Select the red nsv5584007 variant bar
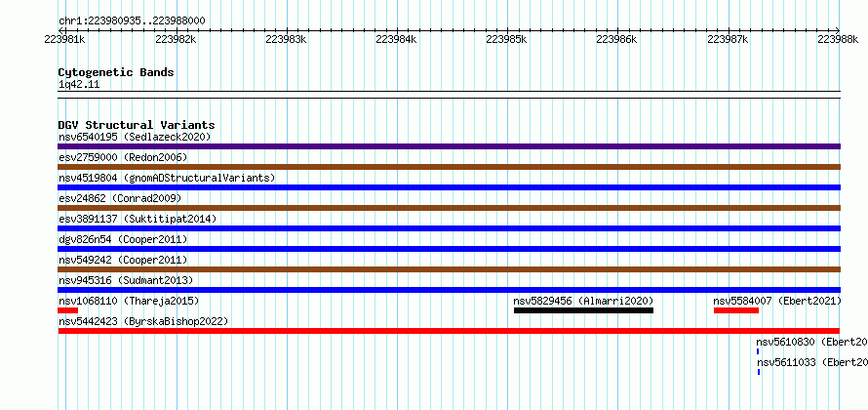 [x=736, y=310]
